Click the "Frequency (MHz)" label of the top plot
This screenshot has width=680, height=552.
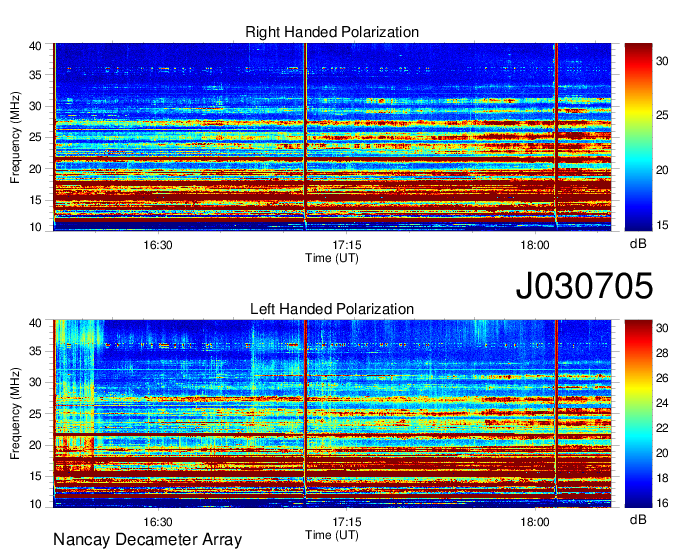(15, 137)
